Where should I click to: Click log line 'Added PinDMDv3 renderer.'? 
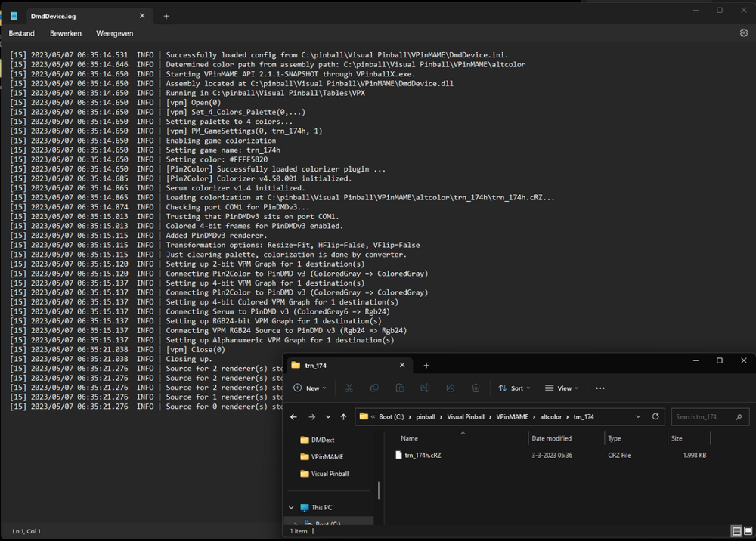(216, 236)
